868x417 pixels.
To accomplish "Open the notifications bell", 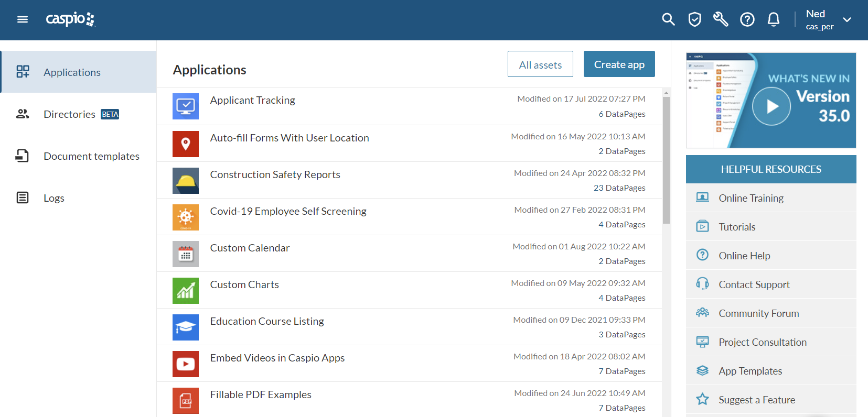I will (773, 20).
